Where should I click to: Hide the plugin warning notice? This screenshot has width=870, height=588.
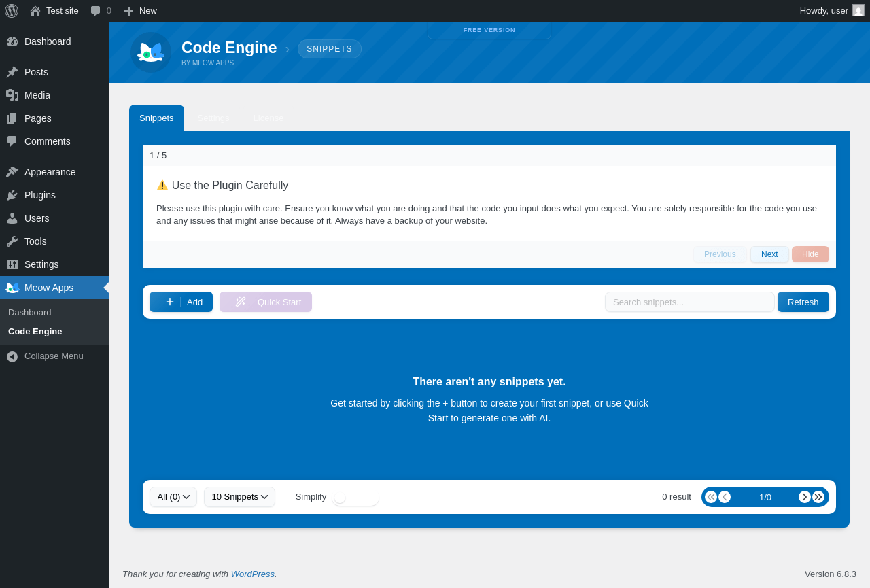pos(810,254)
